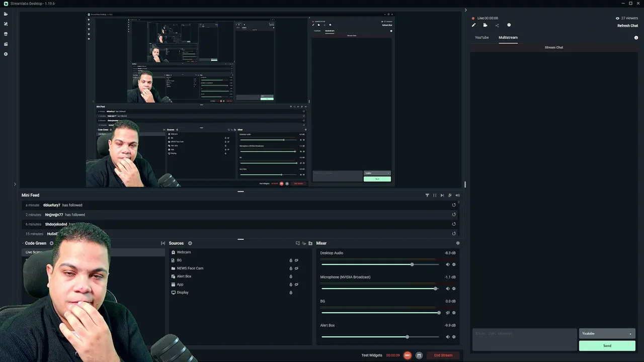This screenshot has width=644, height=362.
Task: Open Desktop Audio settings gear
Action: (454, 264)
